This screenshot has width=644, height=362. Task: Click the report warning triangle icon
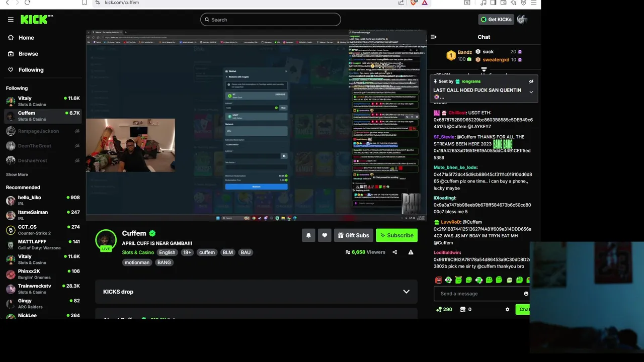411,252
